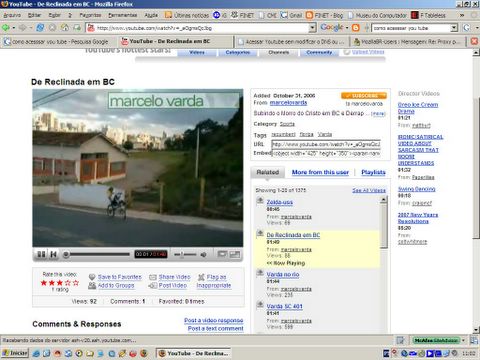Pause the video with the pause button
Screen dimensions: 480x360
41,254
